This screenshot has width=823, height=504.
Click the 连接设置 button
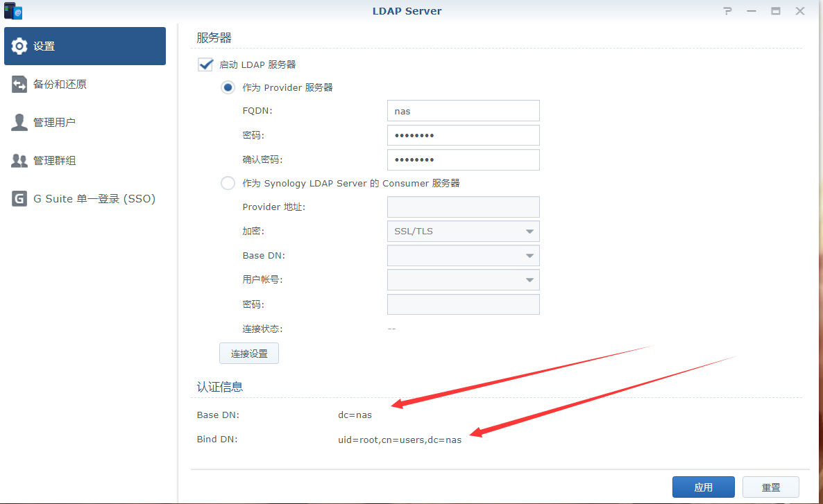248,354
